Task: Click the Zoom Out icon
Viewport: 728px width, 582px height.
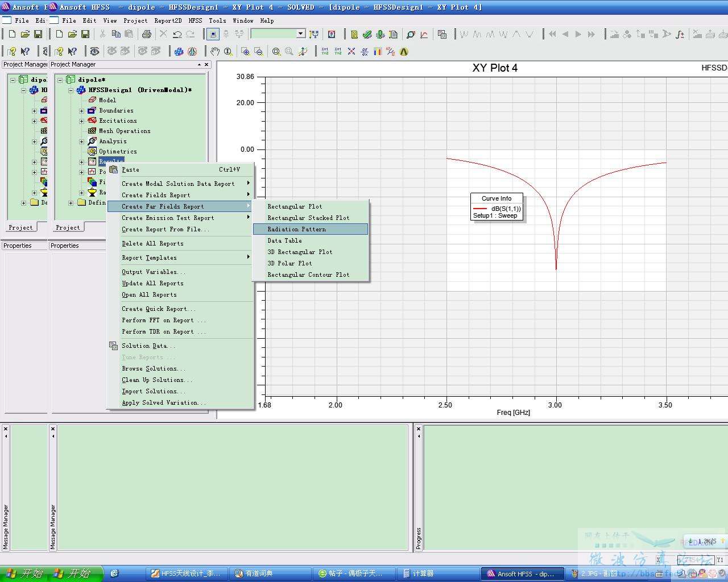Action: coord(259,52)
